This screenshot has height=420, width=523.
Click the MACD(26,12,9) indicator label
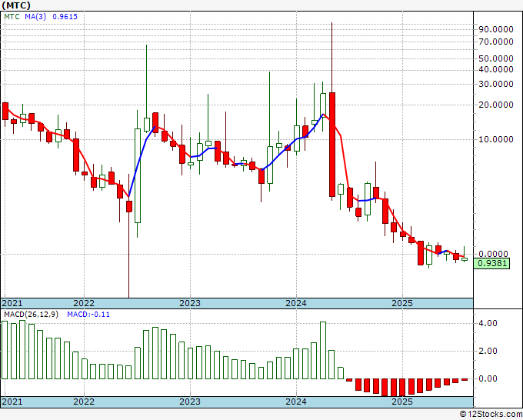[31, 315]
